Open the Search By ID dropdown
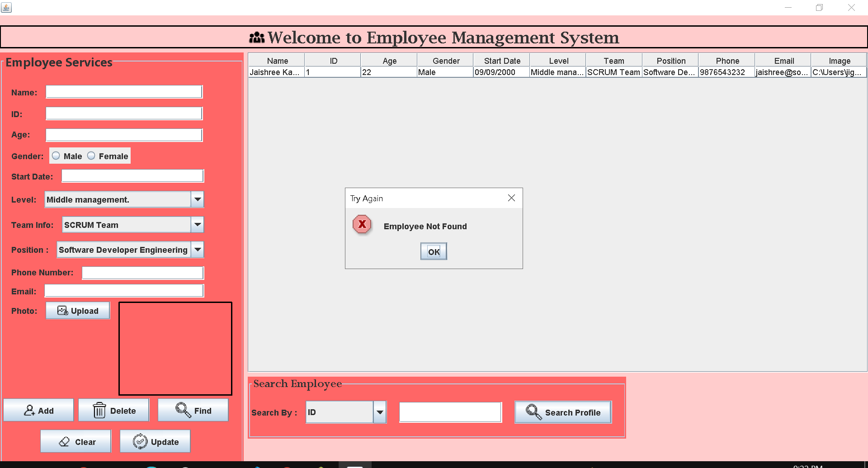Viewport: 868px width, 468px height. [x=380, y=412]
